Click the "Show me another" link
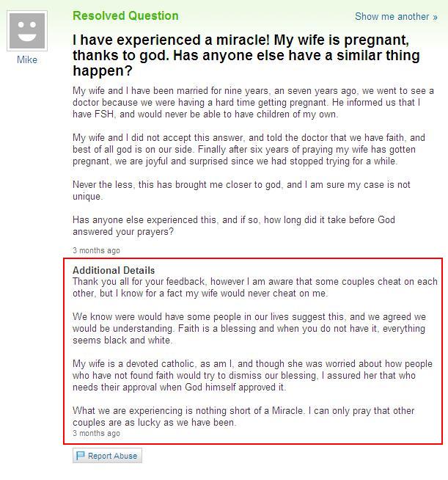The height and width of the screenshot is (480, 448). coord(392,17)
